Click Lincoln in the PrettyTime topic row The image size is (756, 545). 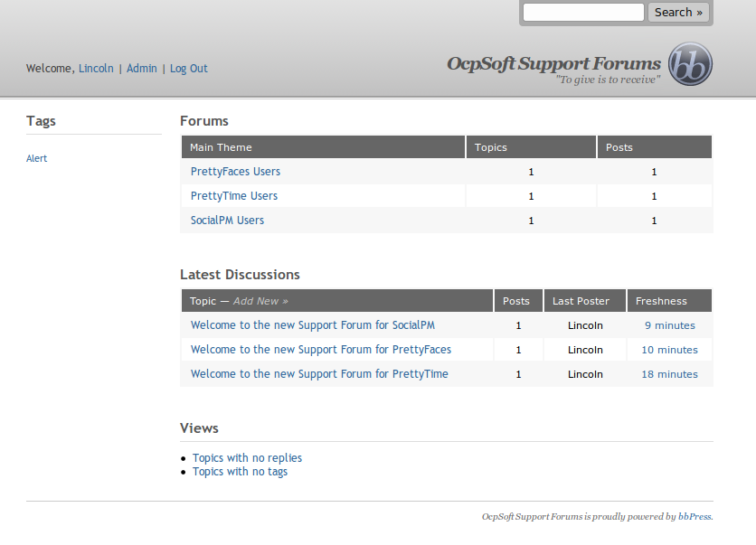tap(585, 374)
